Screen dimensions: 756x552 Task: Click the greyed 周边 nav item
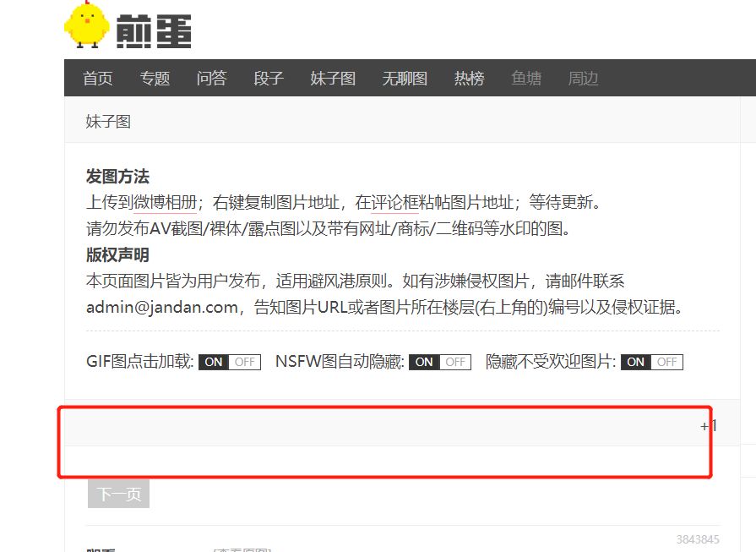(x=583, y=78)
